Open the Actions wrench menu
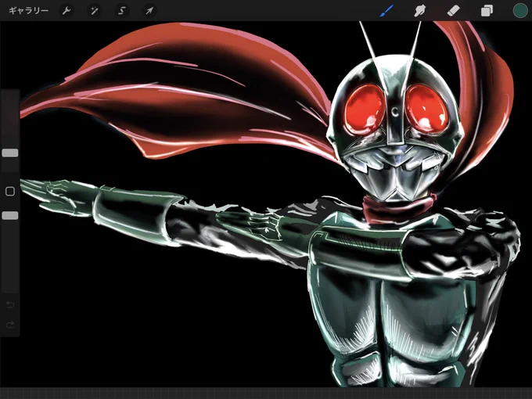Image resolution: width=532 pixels, height=399 pixels. point(66,11)
